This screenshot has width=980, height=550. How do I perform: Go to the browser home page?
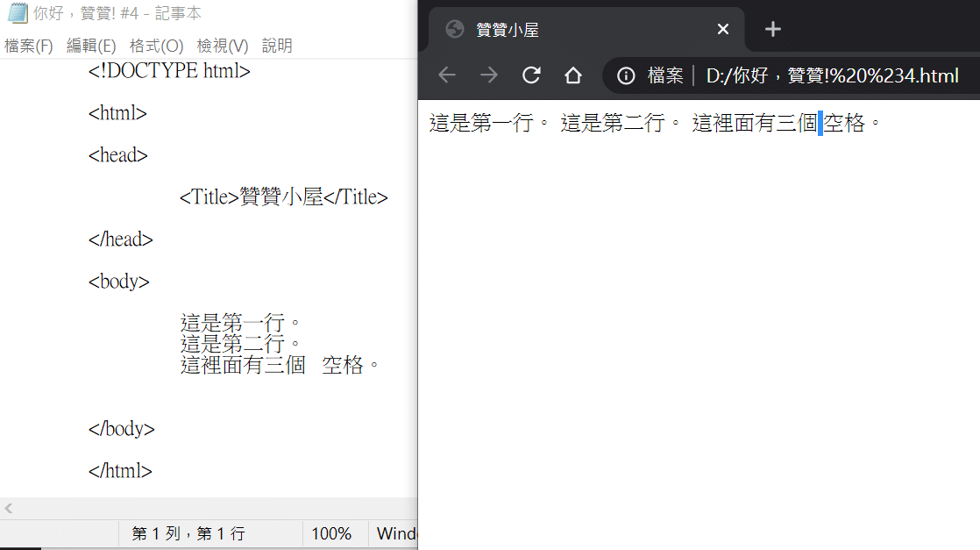[573, 75]
